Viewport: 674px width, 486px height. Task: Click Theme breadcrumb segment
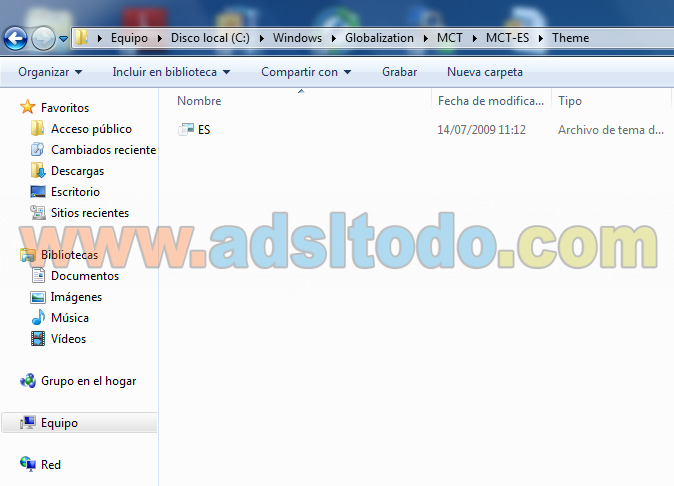[x=570, y=38]
